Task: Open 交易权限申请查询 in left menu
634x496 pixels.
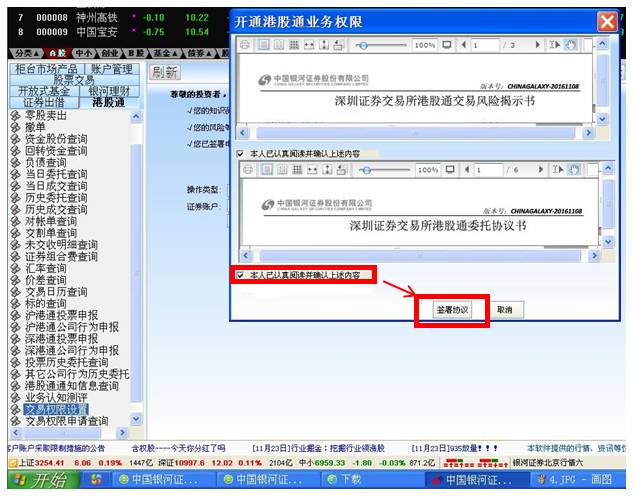Action: click(66, 421)
